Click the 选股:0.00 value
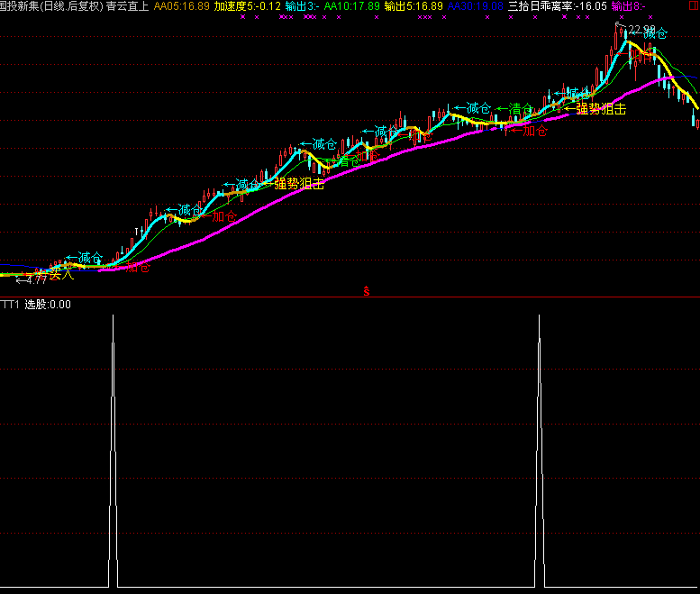The width and height of the screenshot is (700, 594). pos(48,305)
